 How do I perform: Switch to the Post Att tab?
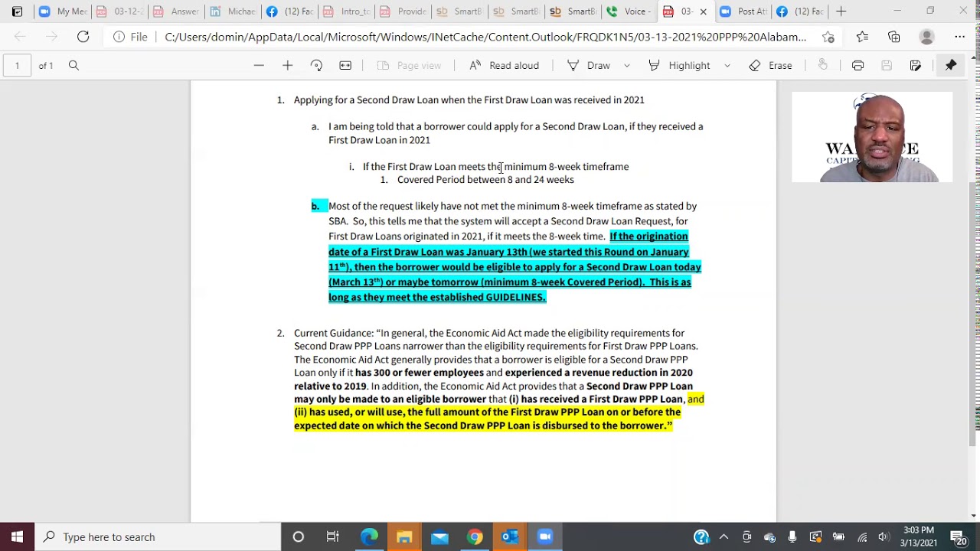(x=743, y=11)
